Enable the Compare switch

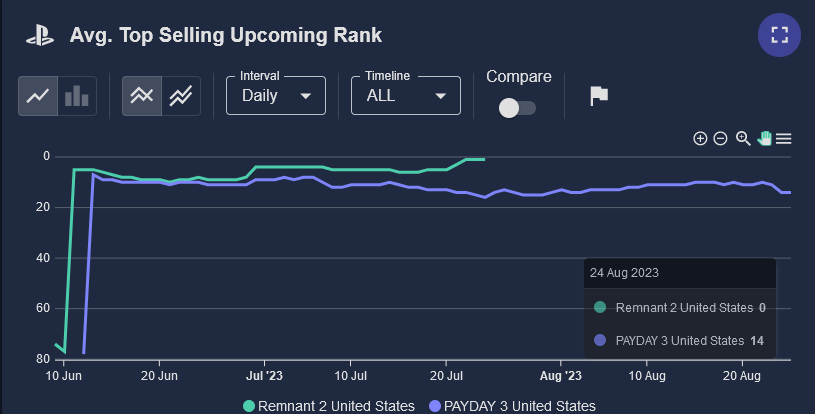point(517,108)
